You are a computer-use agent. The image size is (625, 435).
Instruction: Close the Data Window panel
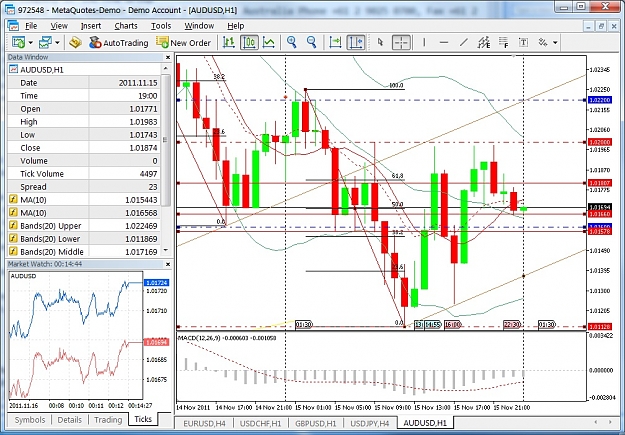(x=168, y=57)
